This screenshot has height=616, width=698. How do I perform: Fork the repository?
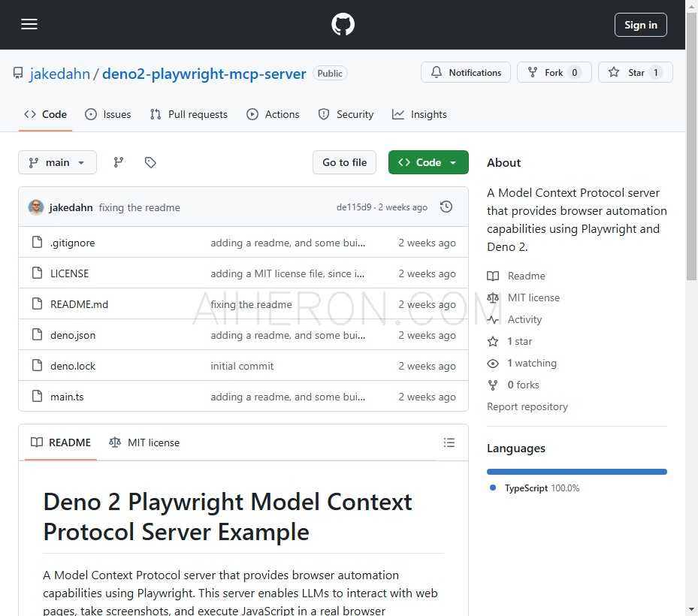554,73
